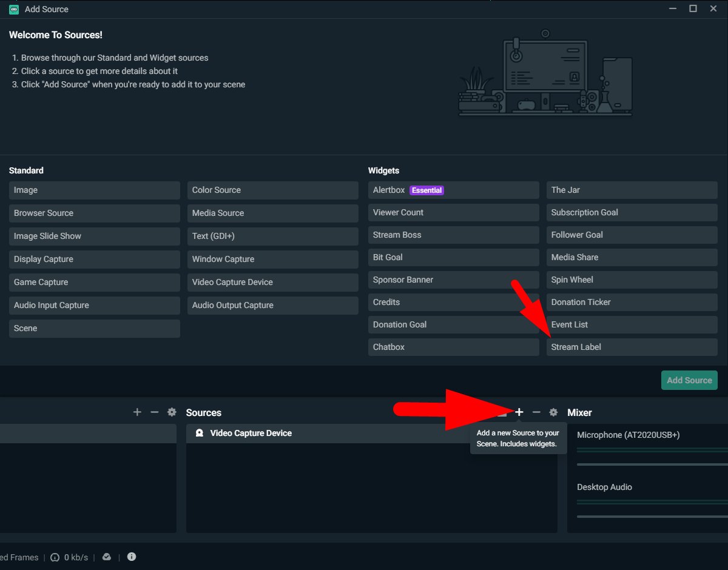Choose the Image standard source

click(x=95, y=190)
